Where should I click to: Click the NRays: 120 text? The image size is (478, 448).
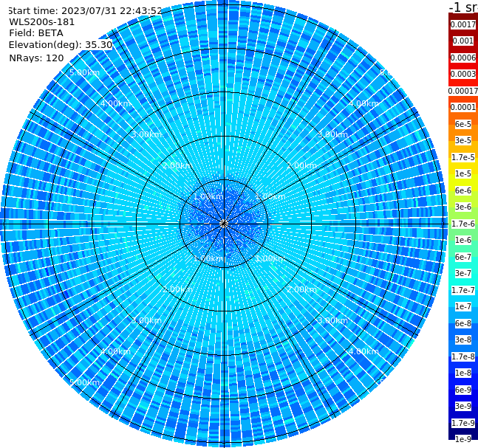click(36, 58)
